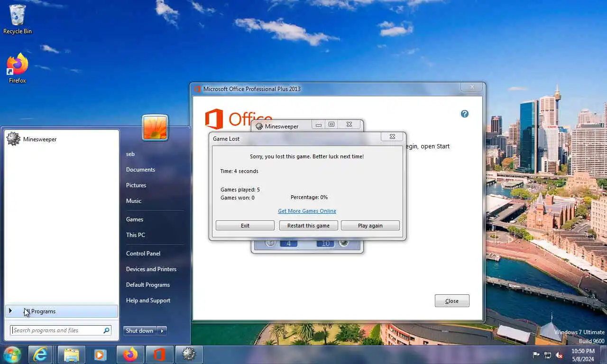Click the Windows Start orb
This screenshot has width=607, height=364.
(x=12, y=355)
